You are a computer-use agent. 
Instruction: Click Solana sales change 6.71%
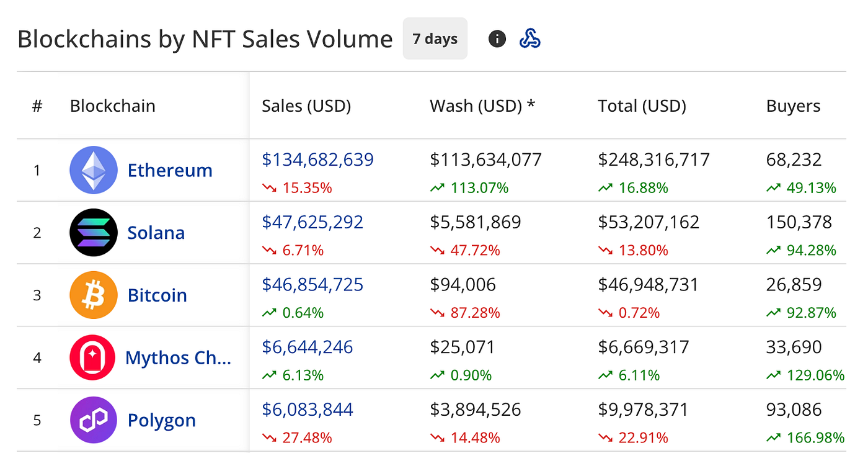293,250
